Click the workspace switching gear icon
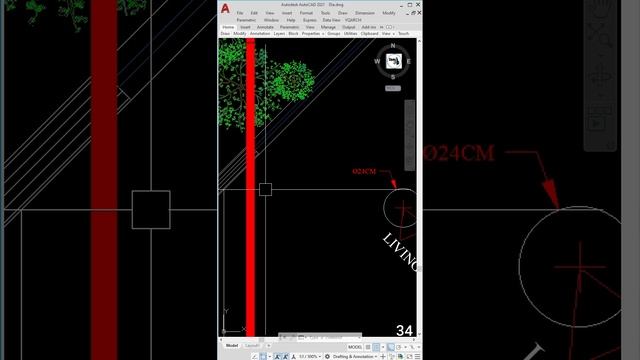 pyautogui.click(x=327, y=356)
